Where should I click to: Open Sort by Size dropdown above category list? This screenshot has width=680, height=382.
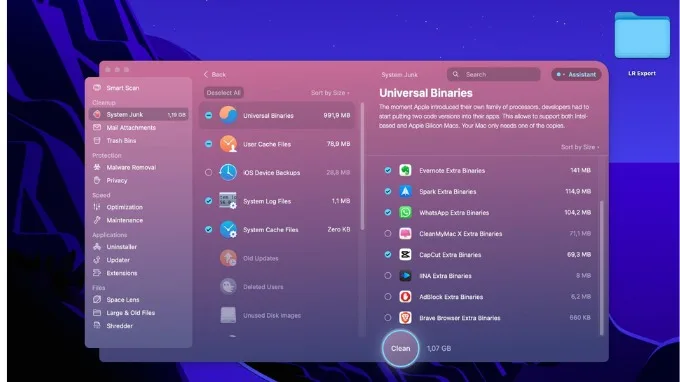330,93
